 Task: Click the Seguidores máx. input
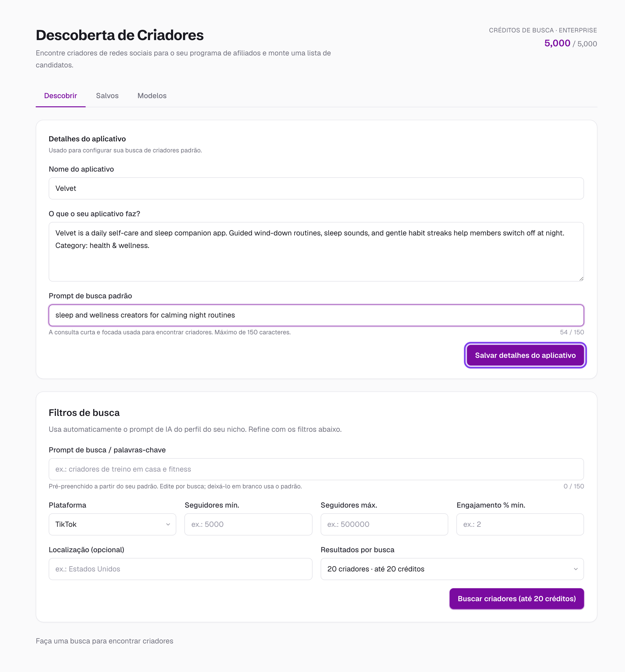384,524
